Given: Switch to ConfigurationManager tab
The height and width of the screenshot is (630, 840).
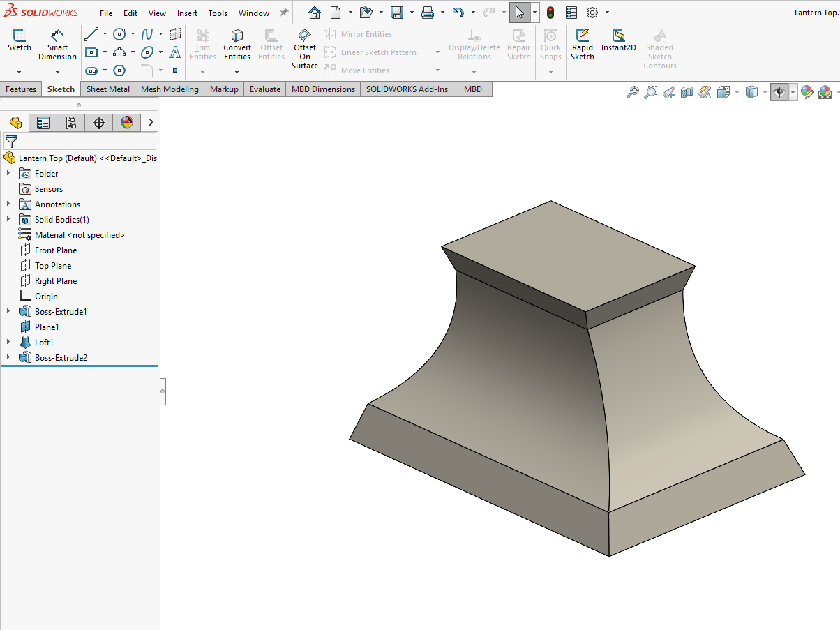Looking at the screenshot, I should pyautogui.click(x=71, y=123).
